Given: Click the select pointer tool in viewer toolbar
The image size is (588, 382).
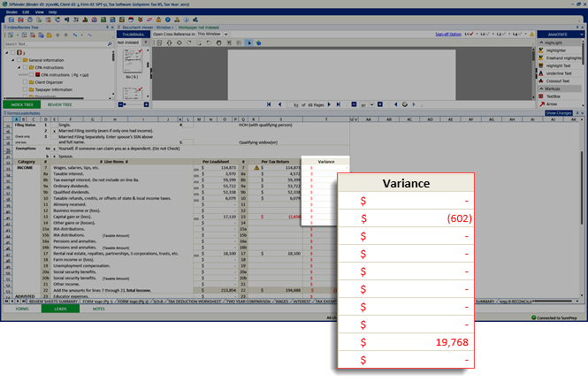Looking at the screenshot, I should click(248, 42).
